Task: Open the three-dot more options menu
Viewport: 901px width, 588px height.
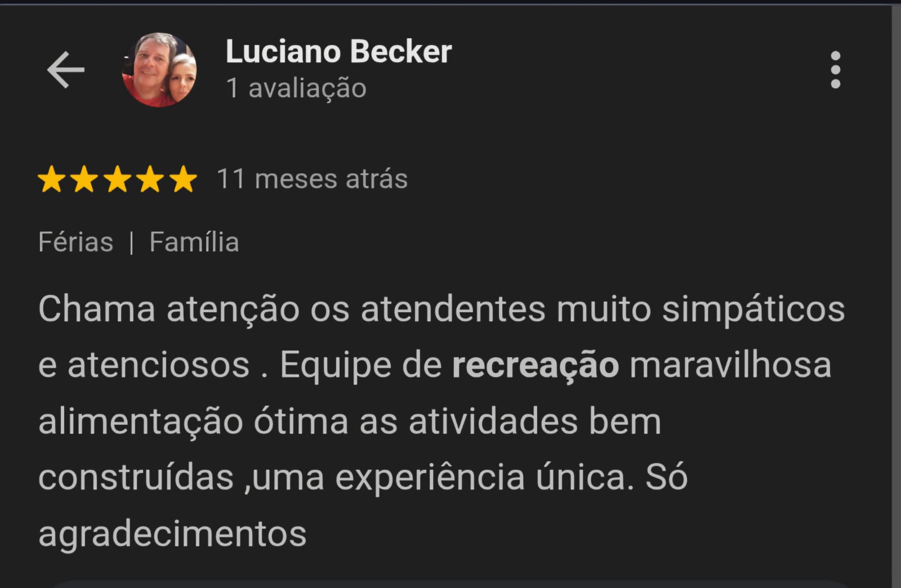Action: tap(836, 70)
